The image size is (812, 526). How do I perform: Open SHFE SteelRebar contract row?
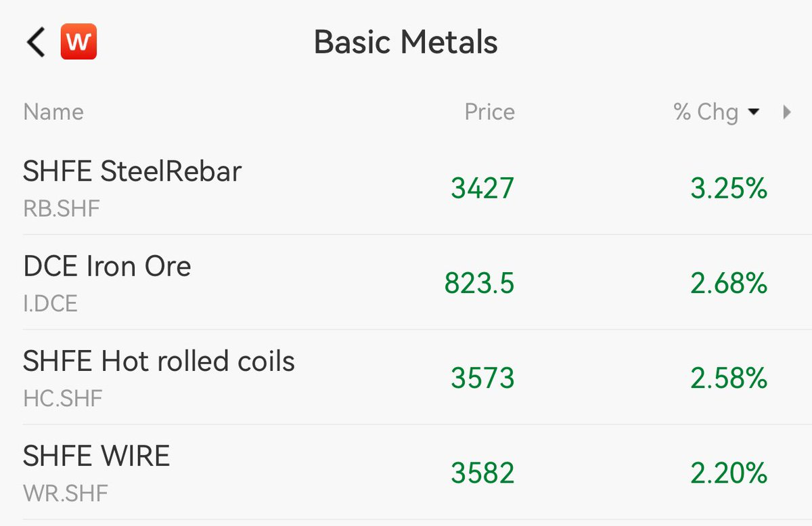tap(406, 188)
